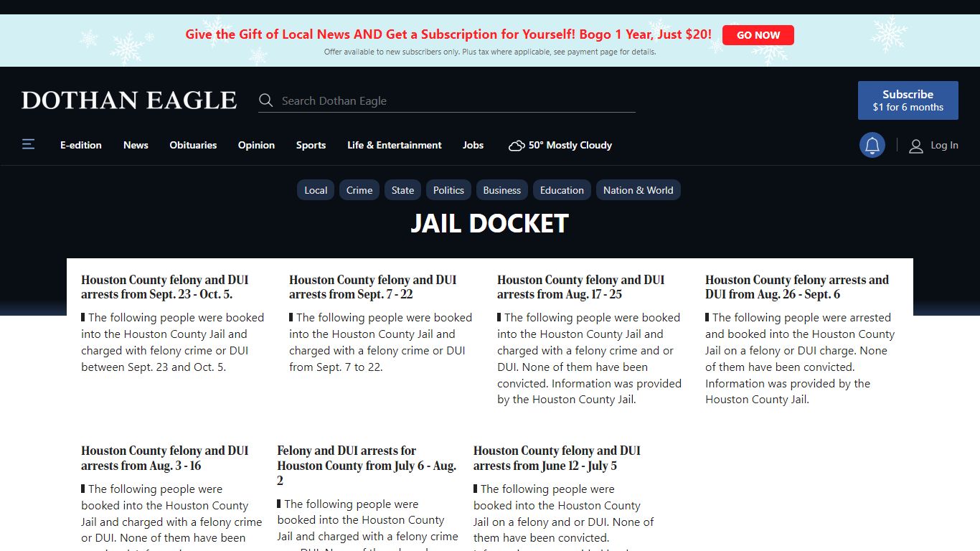Open arrests from July 6 - Aug. 2 article

(367, 466)
